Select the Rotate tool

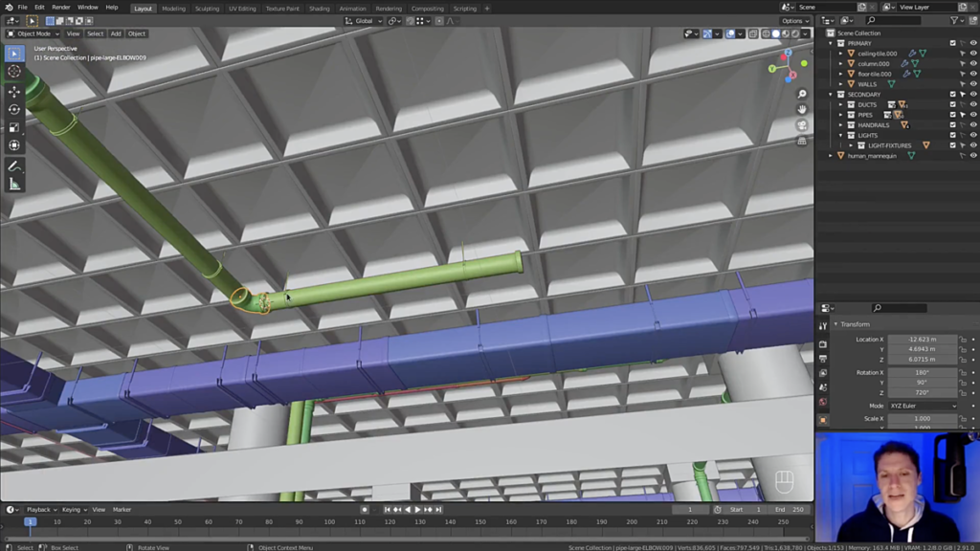pos(14,109)
